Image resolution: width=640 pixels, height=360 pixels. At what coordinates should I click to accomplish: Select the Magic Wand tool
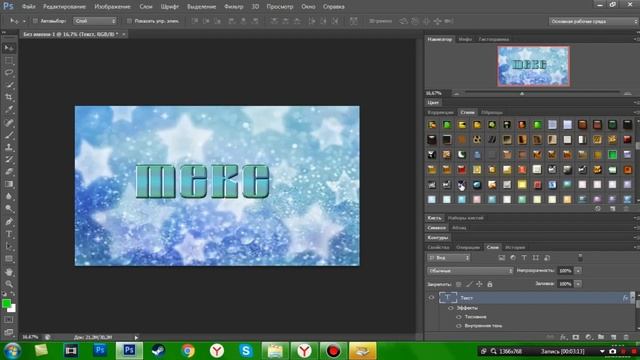click(9, 85)
